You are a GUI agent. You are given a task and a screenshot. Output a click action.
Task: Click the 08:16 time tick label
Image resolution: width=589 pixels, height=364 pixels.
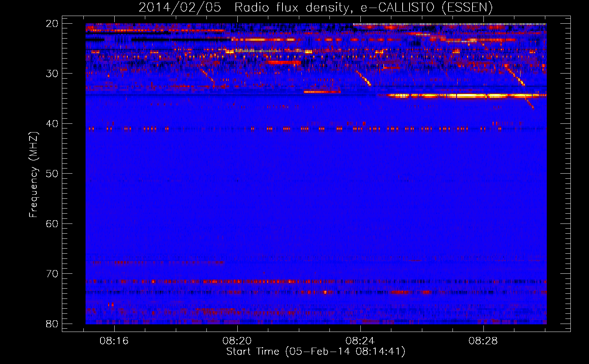click(x=114, y=341)
